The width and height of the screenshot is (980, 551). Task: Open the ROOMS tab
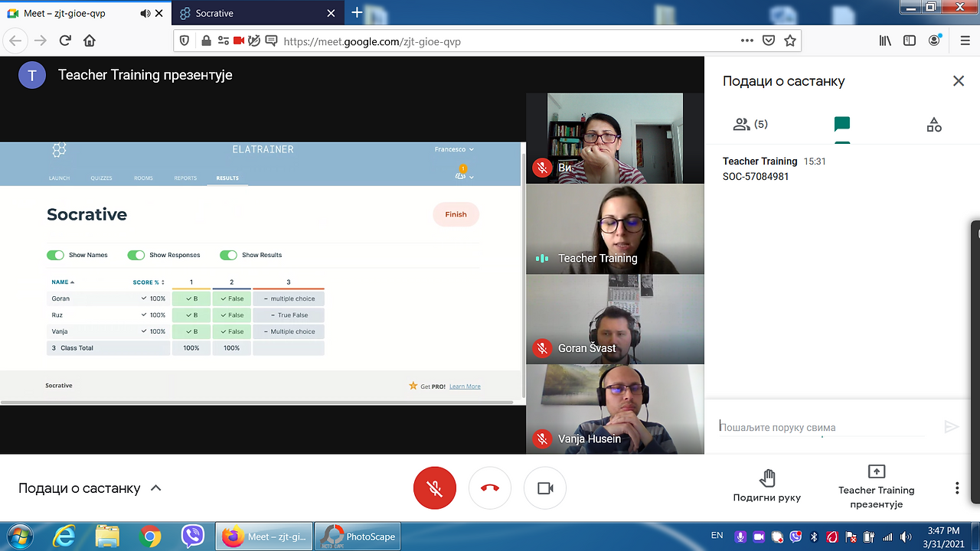(x=143, y=178)
